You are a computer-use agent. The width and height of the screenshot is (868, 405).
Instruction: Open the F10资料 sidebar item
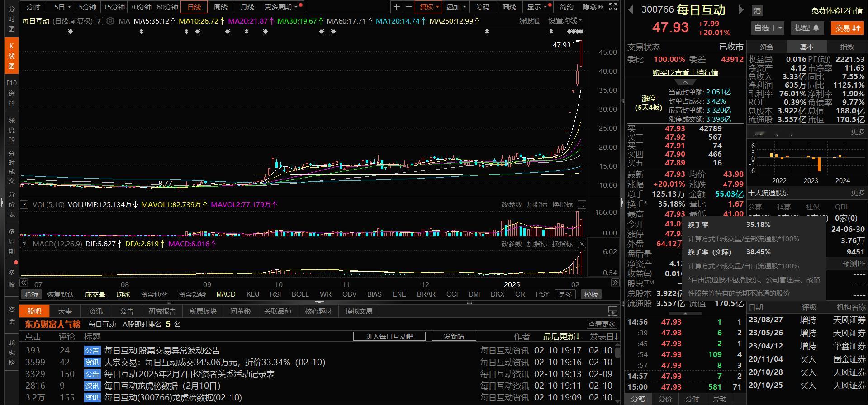point(12,93)
